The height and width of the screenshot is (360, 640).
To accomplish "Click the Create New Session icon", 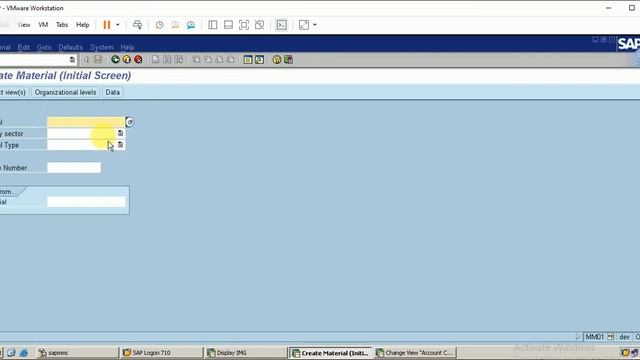I will (x=248, y=60).
